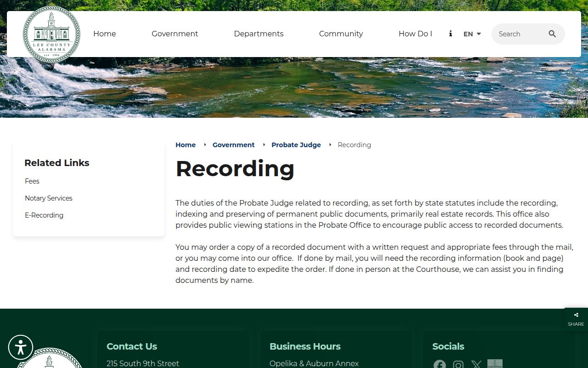
Task: Click the Recording breadcrumb text
Action: 354,145
